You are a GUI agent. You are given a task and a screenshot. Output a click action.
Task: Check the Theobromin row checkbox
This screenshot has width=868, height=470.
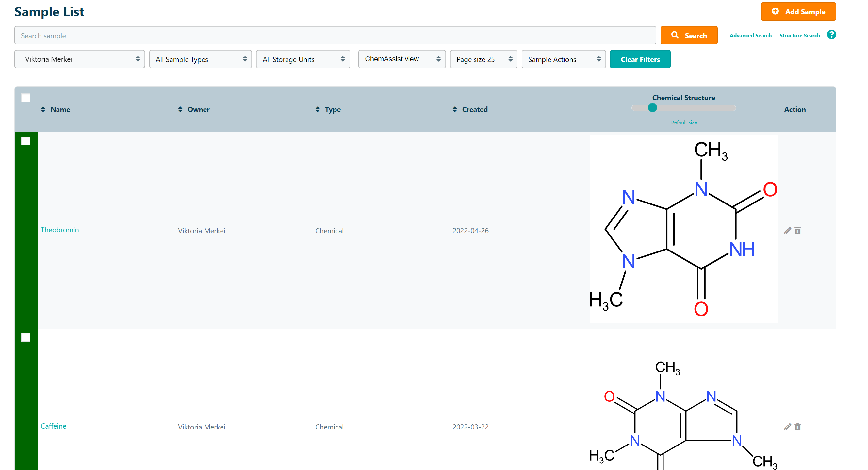25,141
